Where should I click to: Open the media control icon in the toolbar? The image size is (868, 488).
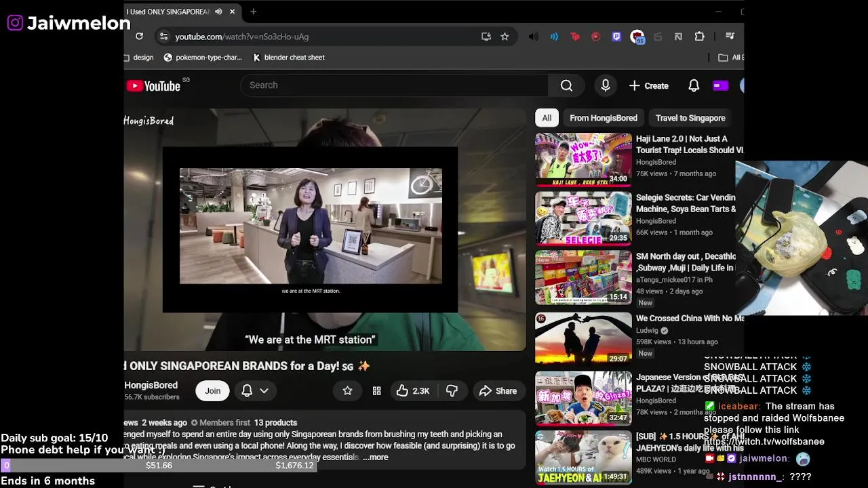730,37
